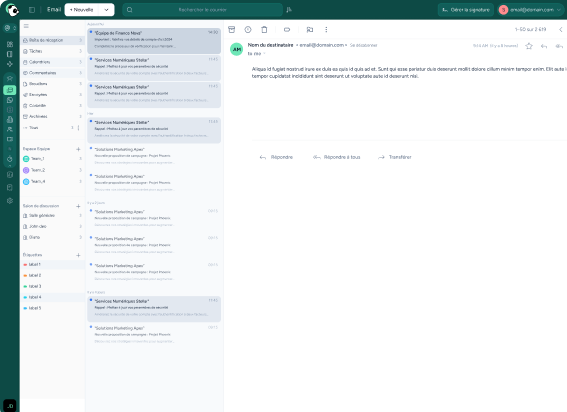Open the Salle générale chat room
The height and width of the screenshot is (412, 567).
pyautogui.click(x=52, y=216)
